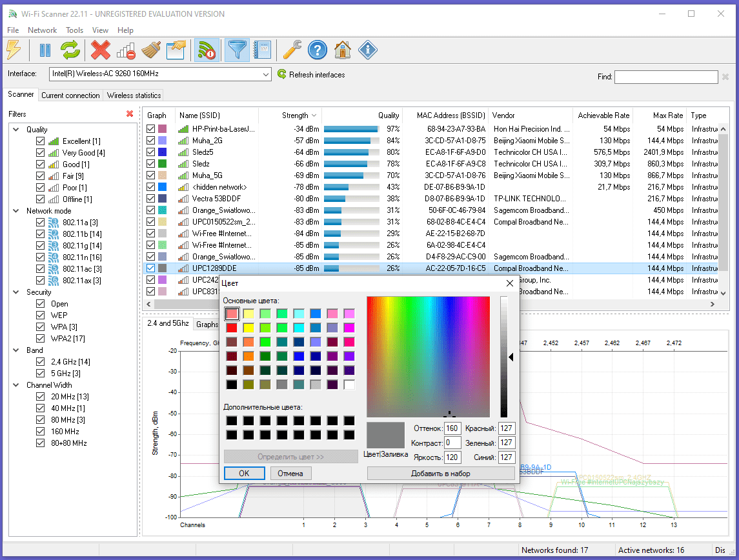Click inside the Find input field

coord(666,76)
